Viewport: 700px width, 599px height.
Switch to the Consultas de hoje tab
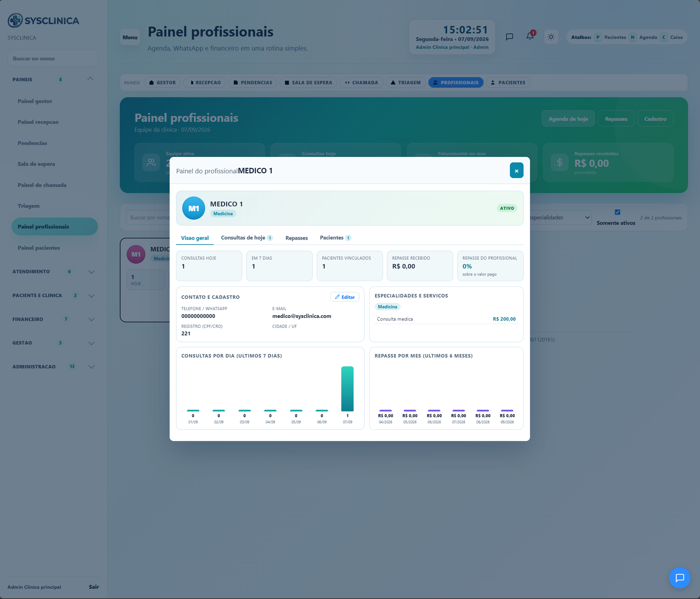247,238
